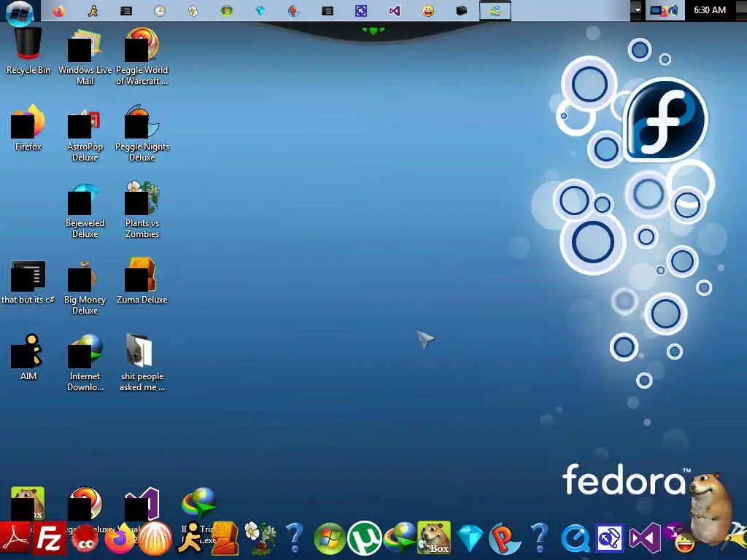The image size is (747, 560).
Task: Click green arrow handle under top taskbar
Action: pos(373,31)
